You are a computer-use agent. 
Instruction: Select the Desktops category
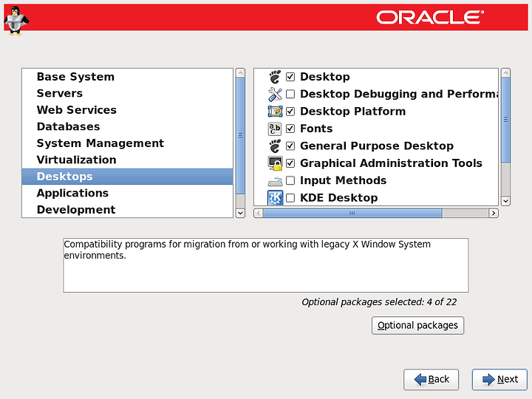click(x=127, y=177)
